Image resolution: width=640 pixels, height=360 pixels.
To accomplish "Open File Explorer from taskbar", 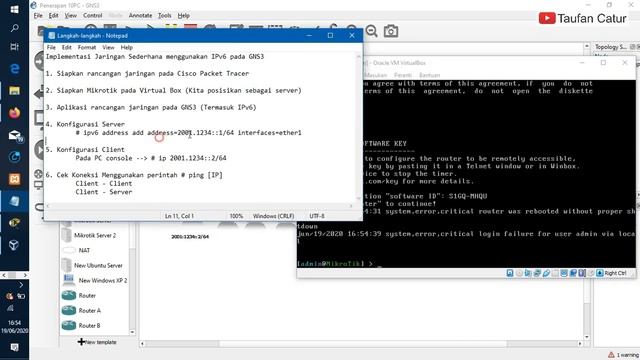I will coord(14,91).
